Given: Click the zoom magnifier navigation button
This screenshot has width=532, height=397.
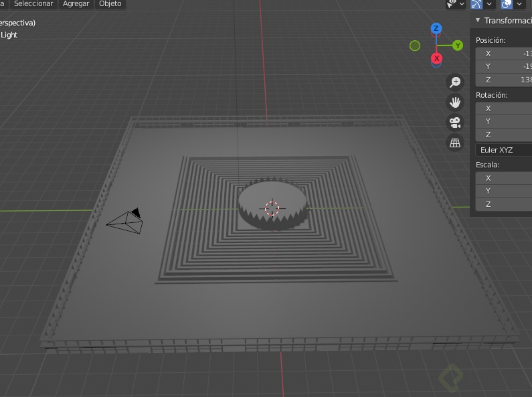Looking at the screenshot, I should click(455, 82).
